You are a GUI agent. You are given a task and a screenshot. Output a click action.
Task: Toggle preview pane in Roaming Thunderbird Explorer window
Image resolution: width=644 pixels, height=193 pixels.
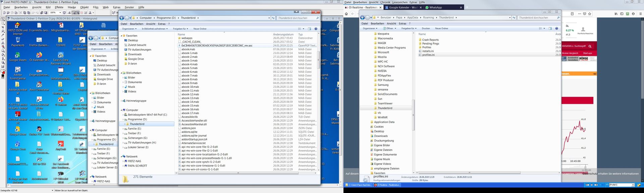coord(550,28)
